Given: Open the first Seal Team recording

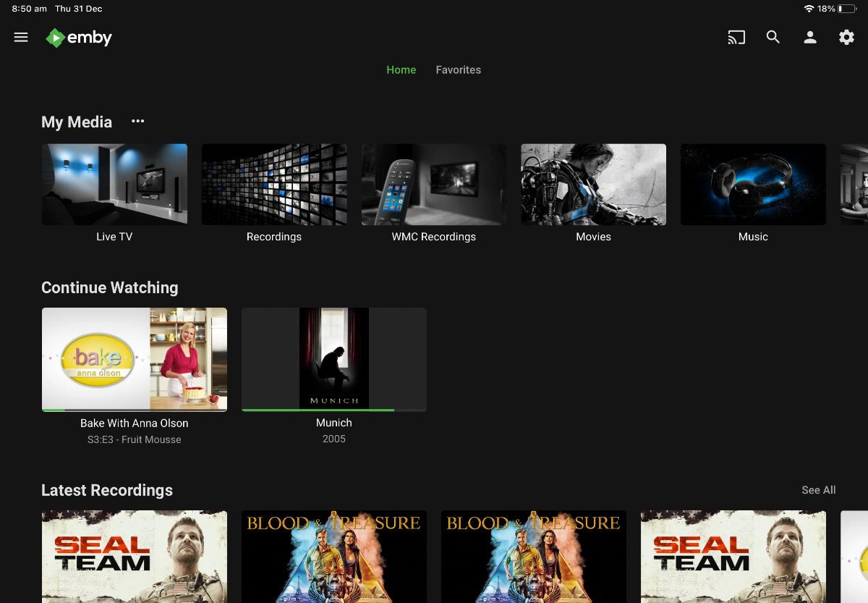Looking at the screenshot, I should click(135, 556).
